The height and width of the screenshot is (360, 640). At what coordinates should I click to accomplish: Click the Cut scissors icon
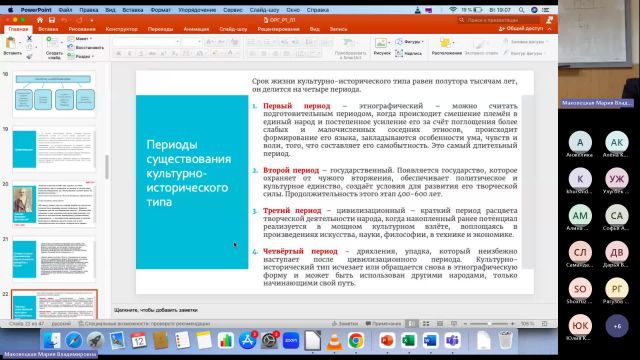coord(29,38)
